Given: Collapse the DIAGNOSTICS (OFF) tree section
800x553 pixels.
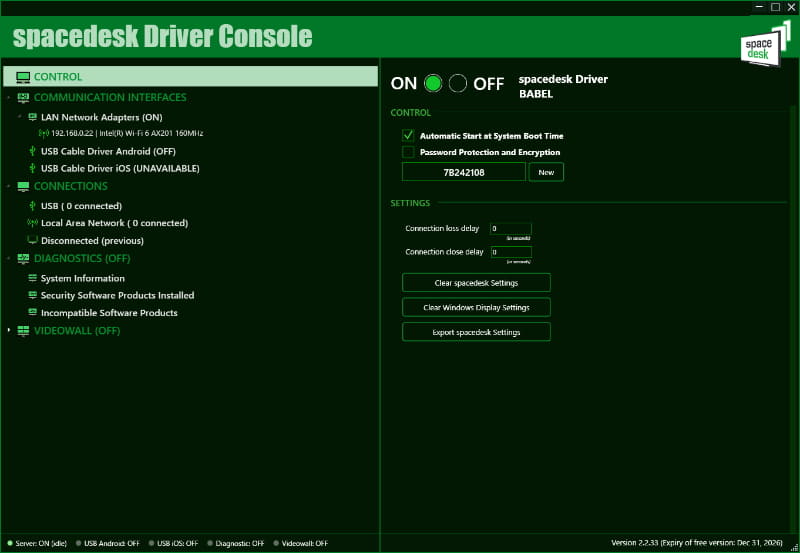Looking at the screenshot, I should click(x=9, y=259).
